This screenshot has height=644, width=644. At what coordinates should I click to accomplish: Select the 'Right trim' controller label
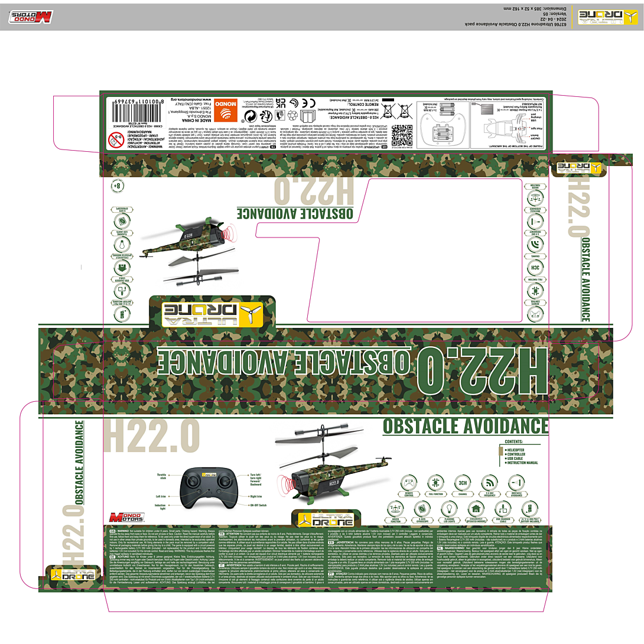256,496
